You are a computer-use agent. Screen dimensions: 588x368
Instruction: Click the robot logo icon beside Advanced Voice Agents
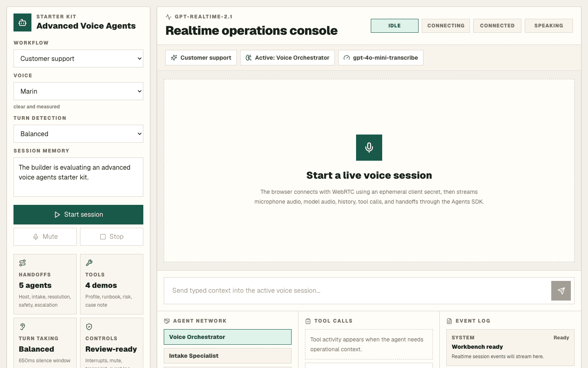click(22, 22)
